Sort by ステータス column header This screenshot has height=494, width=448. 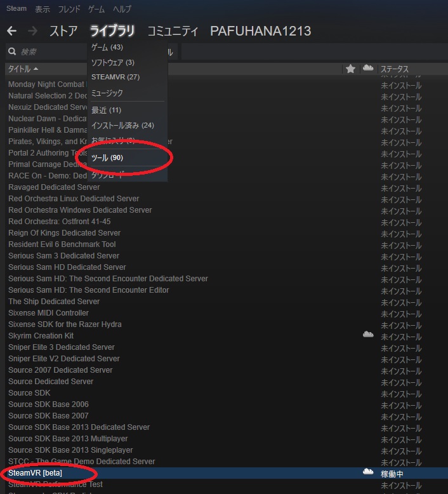395,69
